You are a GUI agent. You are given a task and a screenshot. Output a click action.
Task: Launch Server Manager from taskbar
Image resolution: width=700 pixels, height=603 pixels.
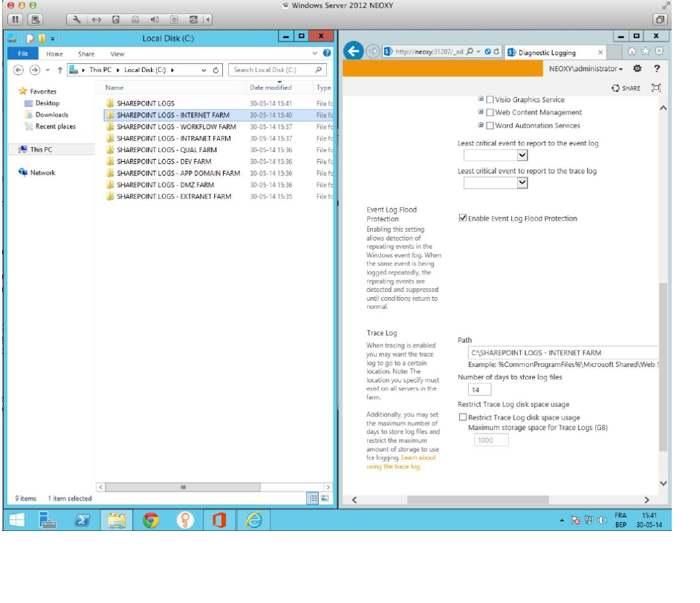pyautogui.click(x=47, y=520)
